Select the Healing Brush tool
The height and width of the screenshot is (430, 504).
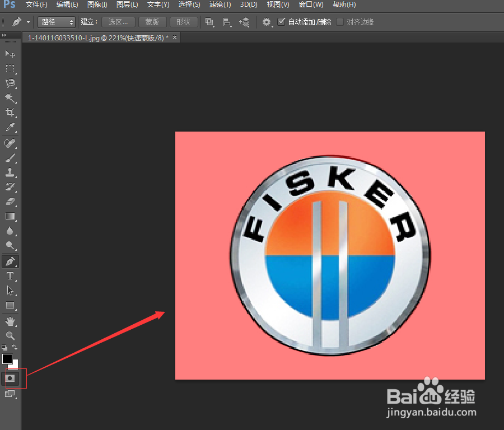coord(10,143)
